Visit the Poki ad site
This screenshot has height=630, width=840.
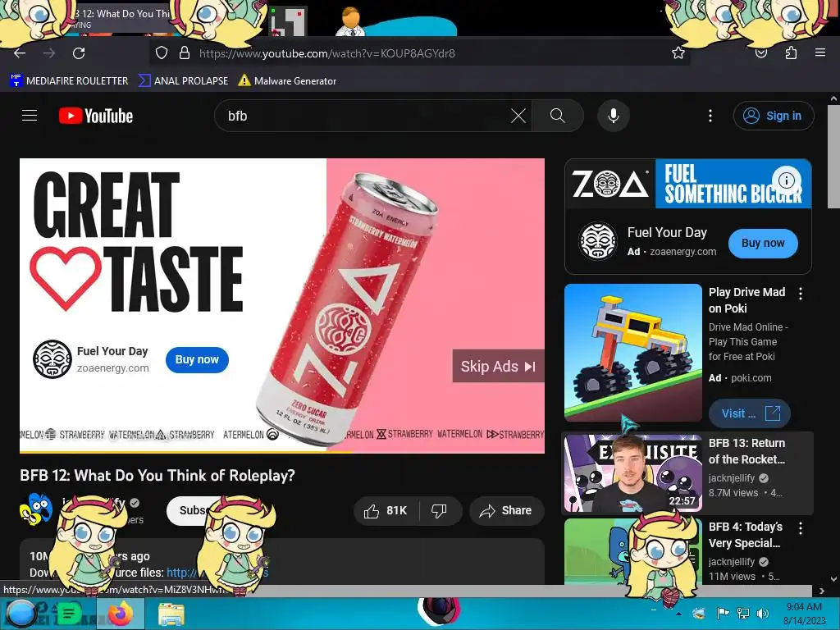(750, 413)
